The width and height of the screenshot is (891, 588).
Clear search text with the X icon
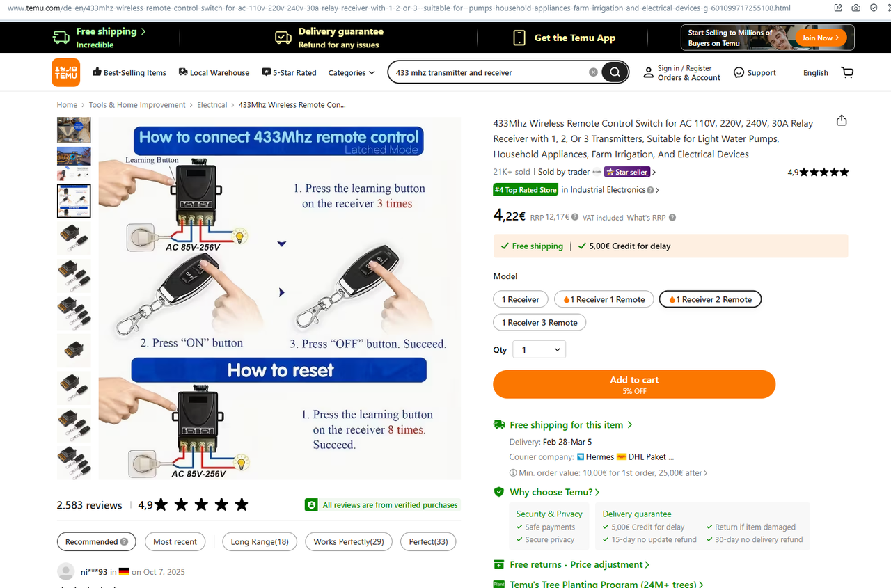click(593, 72)
